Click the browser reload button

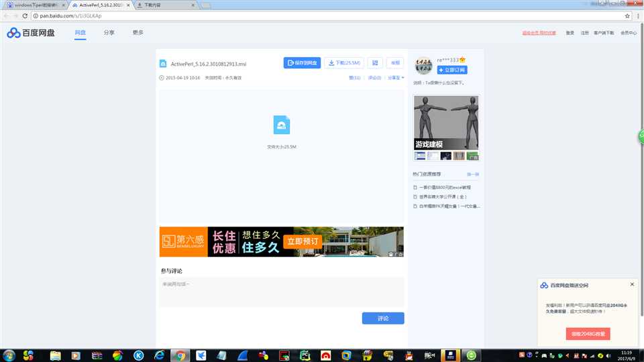[25, 15]
